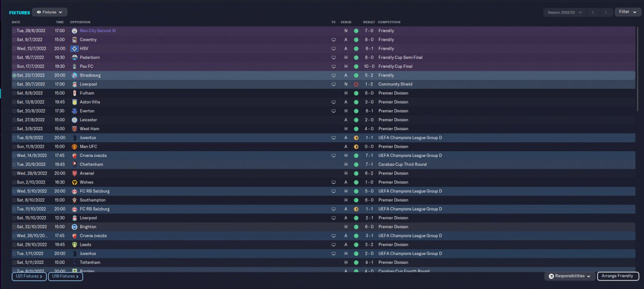Viewport: 644px width, 289px height.
Task: Click the Coventry club badge icon
Action: click(74, 40)
